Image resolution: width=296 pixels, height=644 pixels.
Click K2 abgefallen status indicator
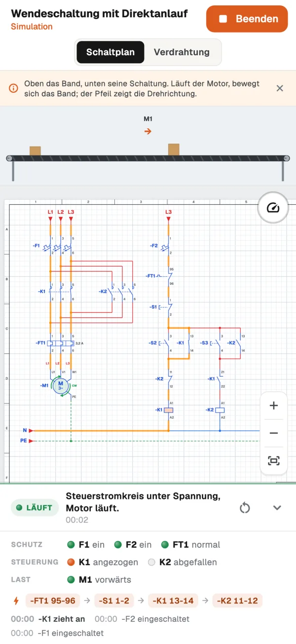point(182,562)
